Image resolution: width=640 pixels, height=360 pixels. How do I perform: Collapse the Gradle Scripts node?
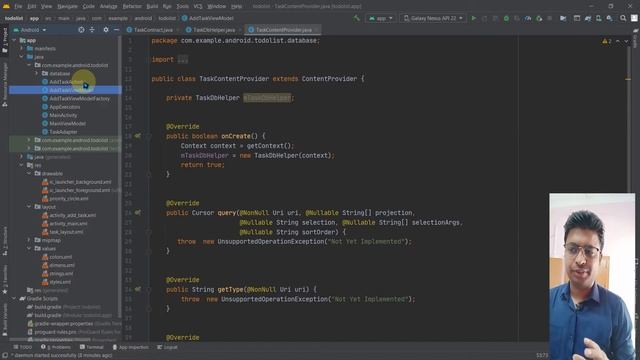tap(14, 298)
